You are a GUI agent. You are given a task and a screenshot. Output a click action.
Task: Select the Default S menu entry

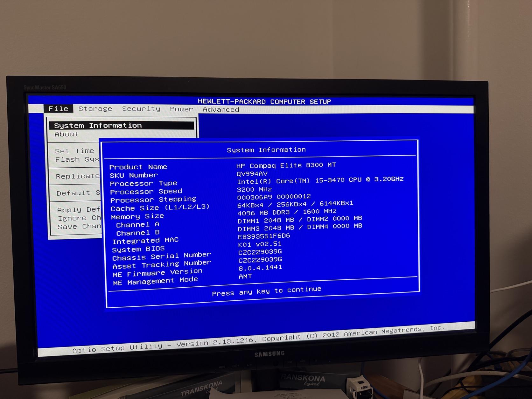tap(78, 193)
